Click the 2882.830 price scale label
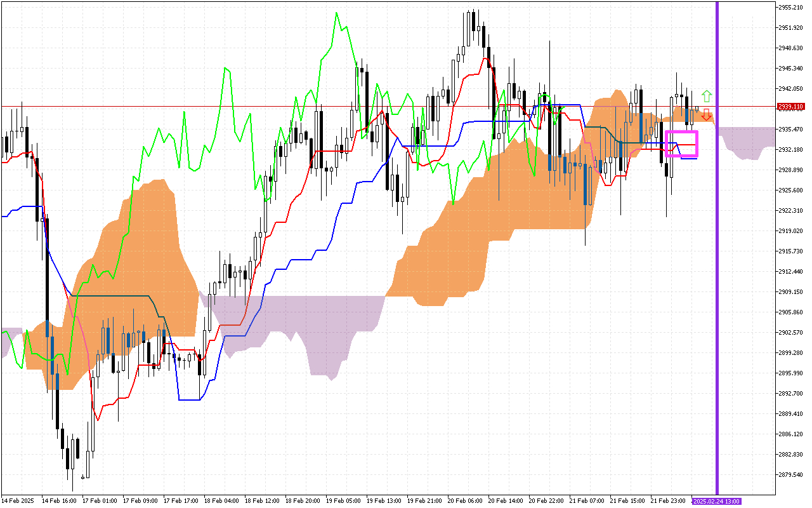812x508 pixels. click(791, 455)
